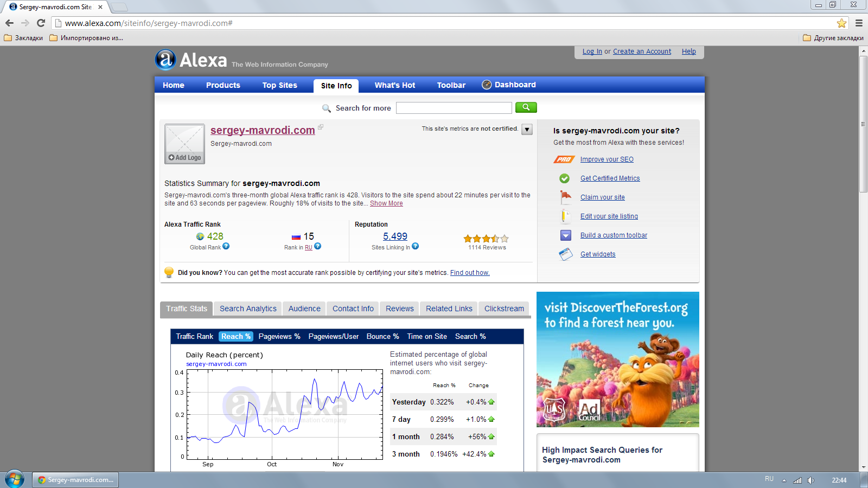
Task: Click the browser reload icon
Action: (41, 23)
